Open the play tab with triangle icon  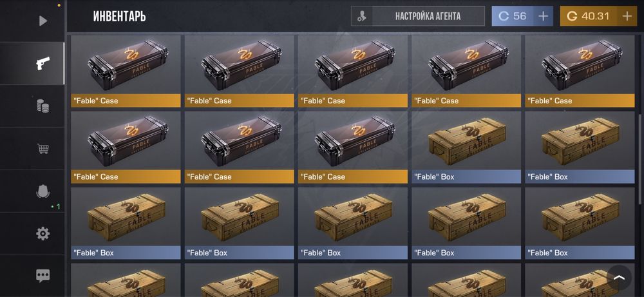point(43,21)
